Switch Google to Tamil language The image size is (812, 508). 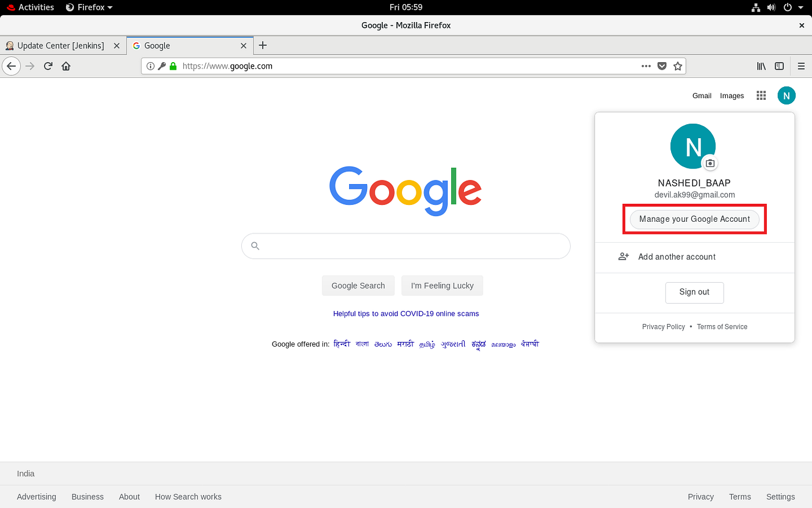[427, 344]
